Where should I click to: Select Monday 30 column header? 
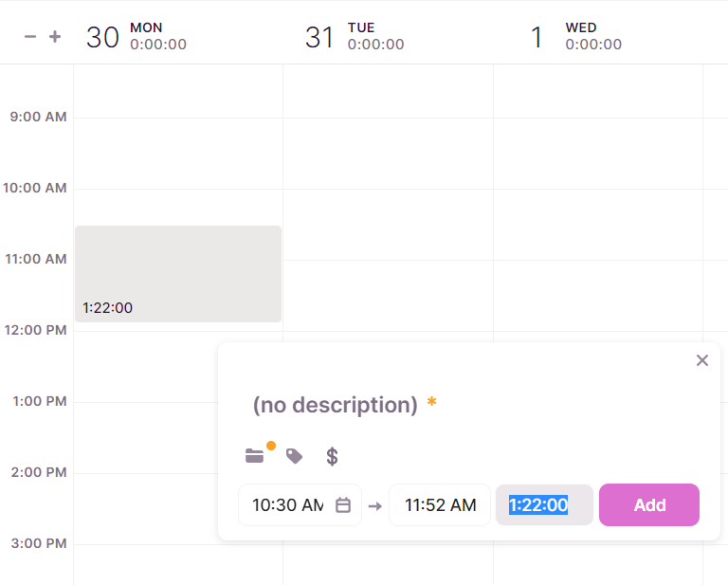(136, 36)
